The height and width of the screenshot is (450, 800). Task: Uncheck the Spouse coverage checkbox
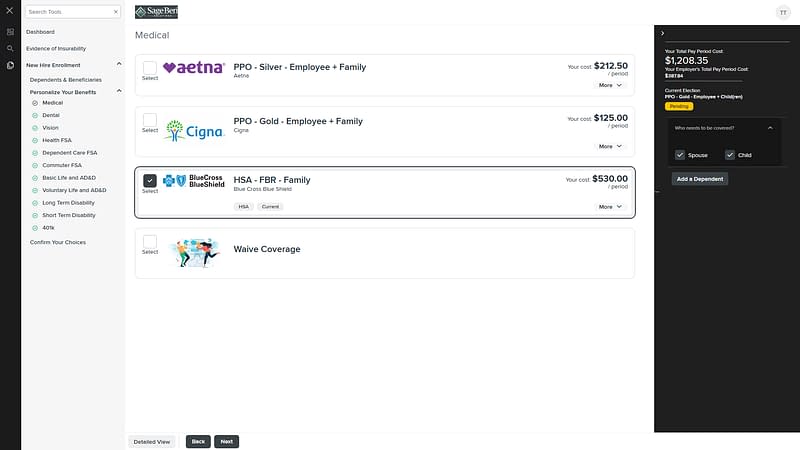(680, 155)
